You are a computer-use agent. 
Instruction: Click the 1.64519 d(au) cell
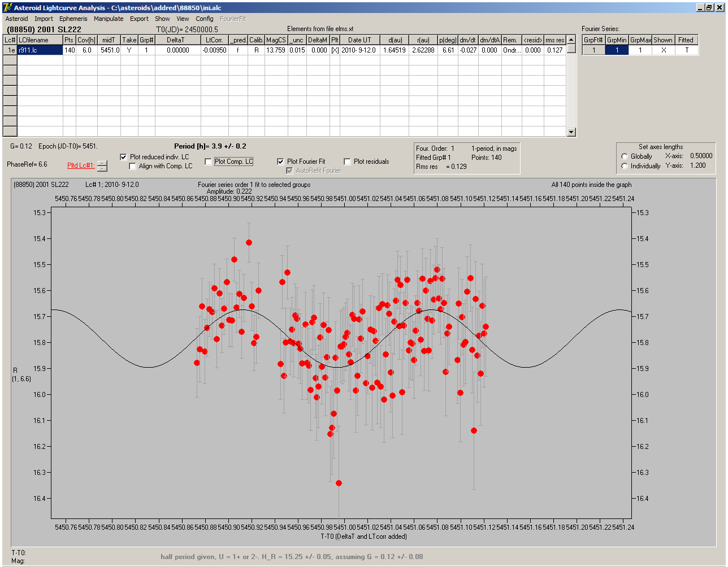click(394, 50)
